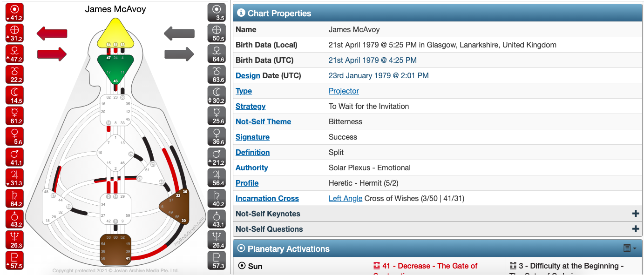644x275 pixels.
Task: Click the red Pluto 57.5 tile
Action: coord(14,261)
